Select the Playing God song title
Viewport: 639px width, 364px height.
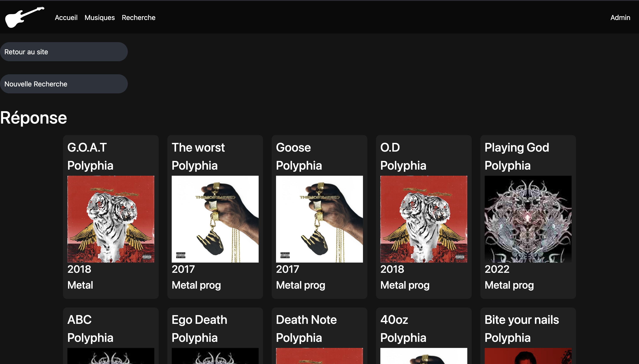[517, 148]
